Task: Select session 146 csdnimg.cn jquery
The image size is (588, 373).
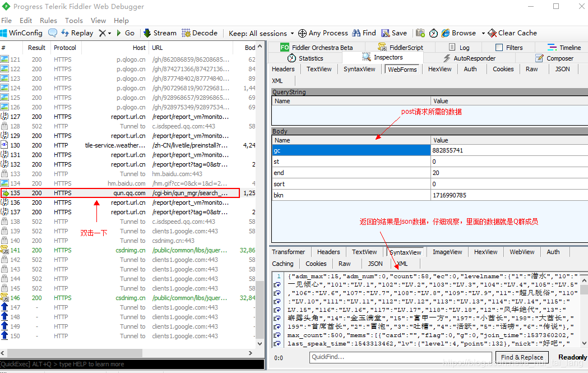Action: (128, 298)
